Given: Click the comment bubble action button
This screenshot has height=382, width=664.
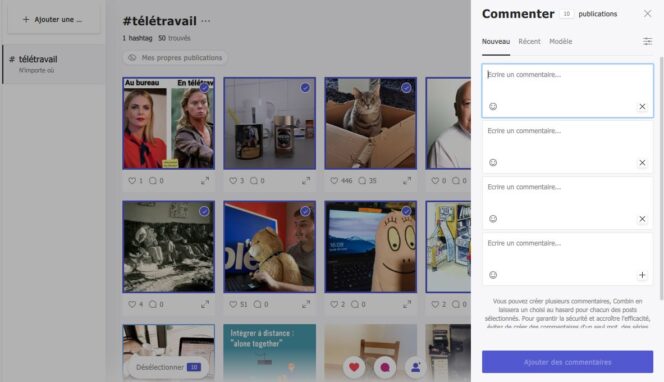Looking at the screenshot, I should pyautogui.click(x=385, y=367).
